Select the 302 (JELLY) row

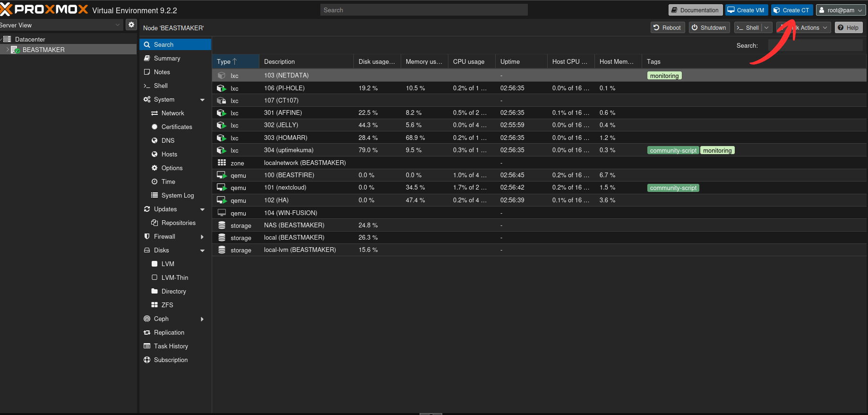pos(539,125)
